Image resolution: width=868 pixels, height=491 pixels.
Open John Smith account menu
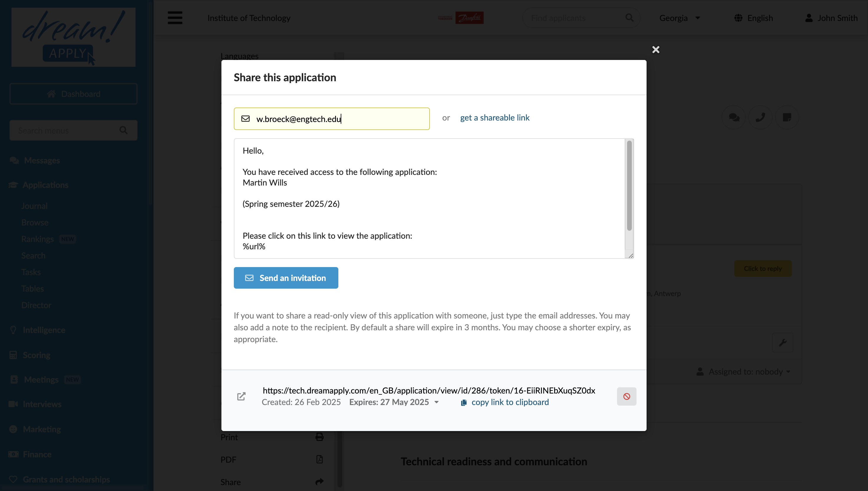[x=831, y=18]
